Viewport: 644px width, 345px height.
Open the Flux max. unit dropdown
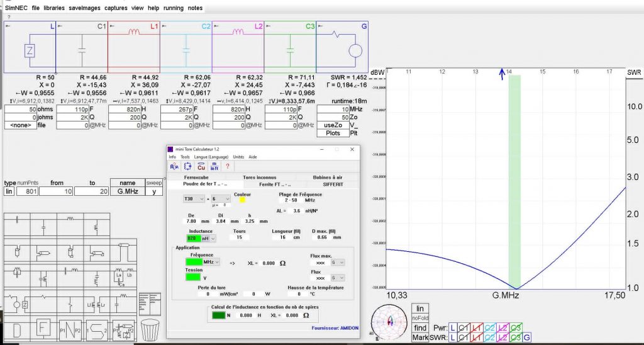[338, 263]
